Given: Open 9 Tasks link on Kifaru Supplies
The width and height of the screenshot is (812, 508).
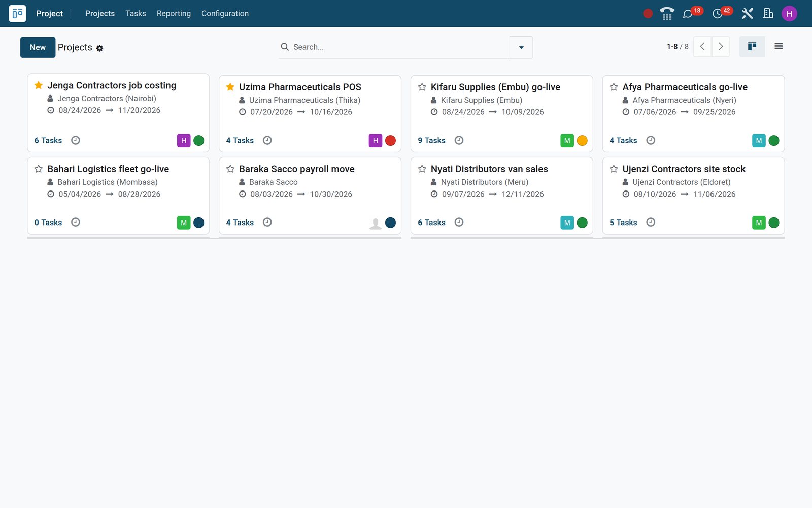Looking at the screenshot, I should (x=431, y=141).
